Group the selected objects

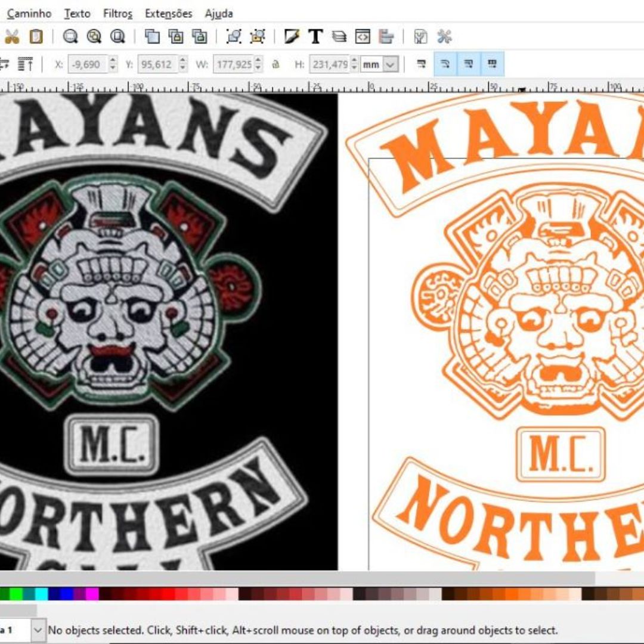(x=234, y=37)
